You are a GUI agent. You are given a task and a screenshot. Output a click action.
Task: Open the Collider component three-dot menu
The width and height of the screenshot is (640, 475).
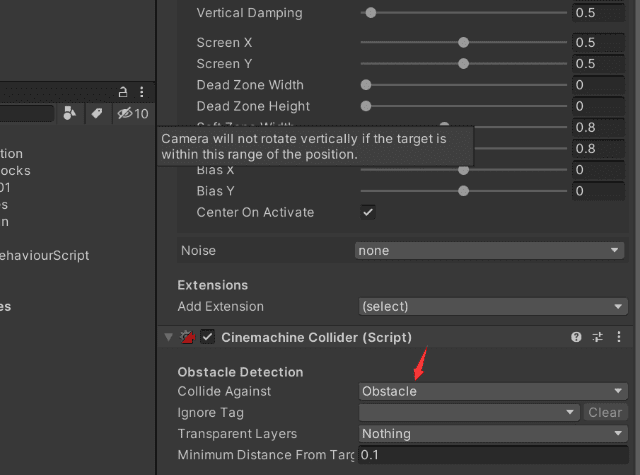[619, 338]
